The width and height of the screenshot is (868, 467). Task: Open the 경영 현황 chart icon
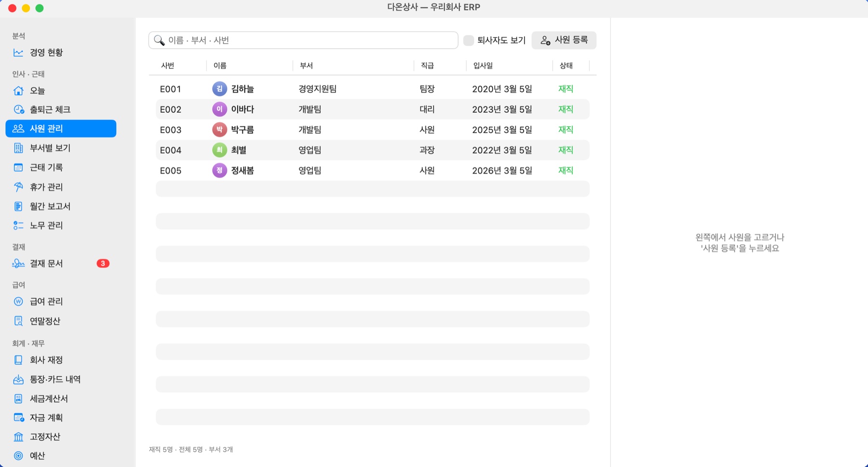pos(18,53)
